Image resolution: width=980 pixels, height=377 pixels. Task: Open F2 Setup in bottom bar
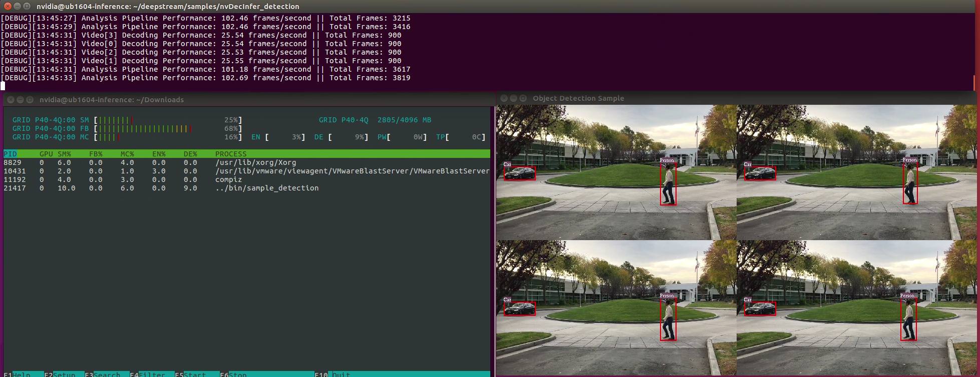(64, 374)
